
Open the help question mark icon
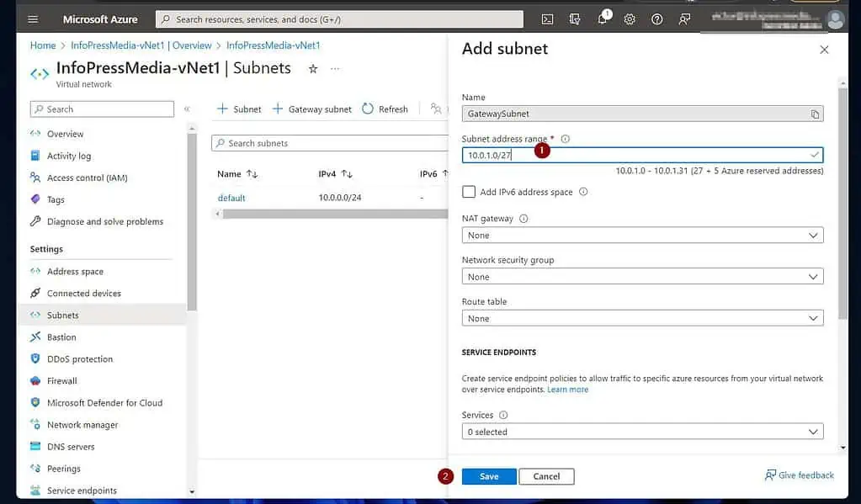tap(657, 19)
